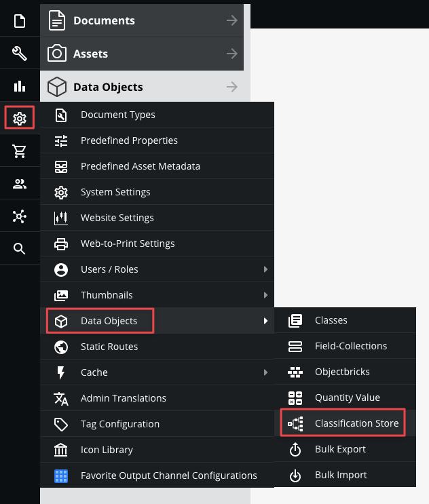This screenshot has width=429, height=504.
Task: Open the Marketing bar-chart sidebar icon
Action: 20,86
